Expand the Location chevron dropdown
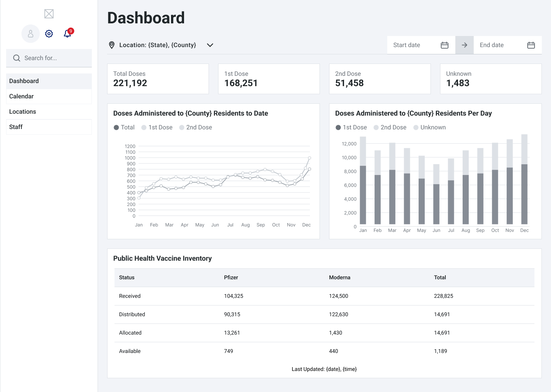 (x=210, y=45)
